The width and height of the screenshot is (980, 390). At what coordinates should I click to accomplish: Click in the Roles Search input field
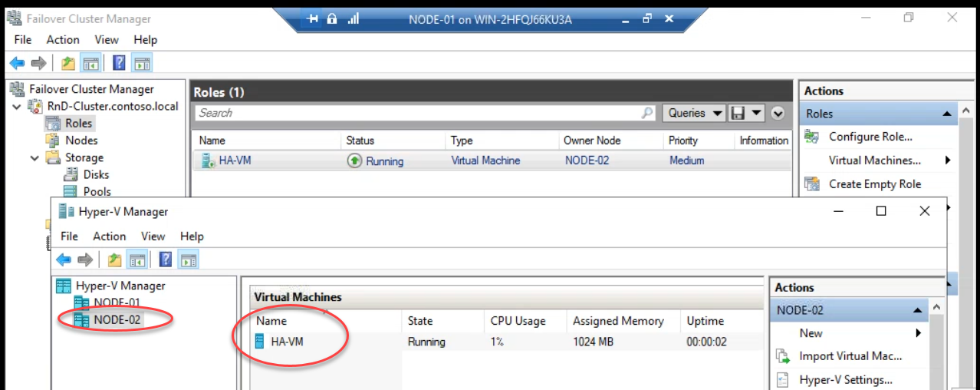(x=418, y=113)
